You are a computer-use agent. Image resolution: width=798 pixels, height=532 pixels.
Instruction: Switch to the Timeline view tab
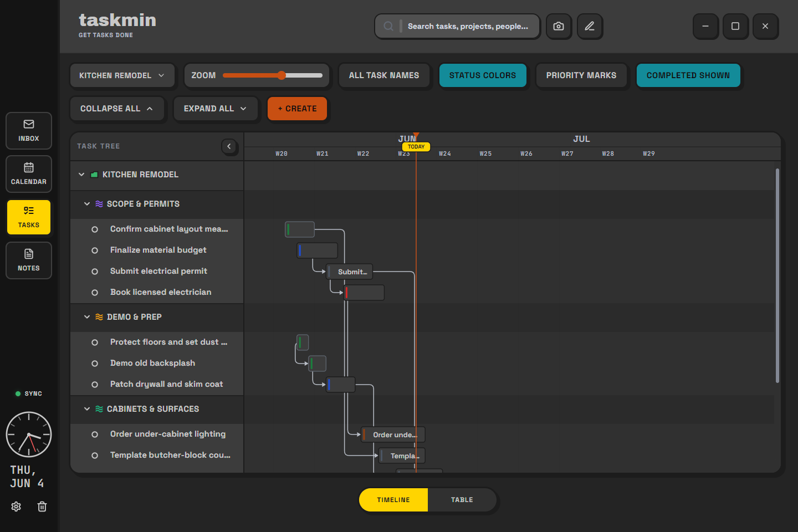[393, 500]
